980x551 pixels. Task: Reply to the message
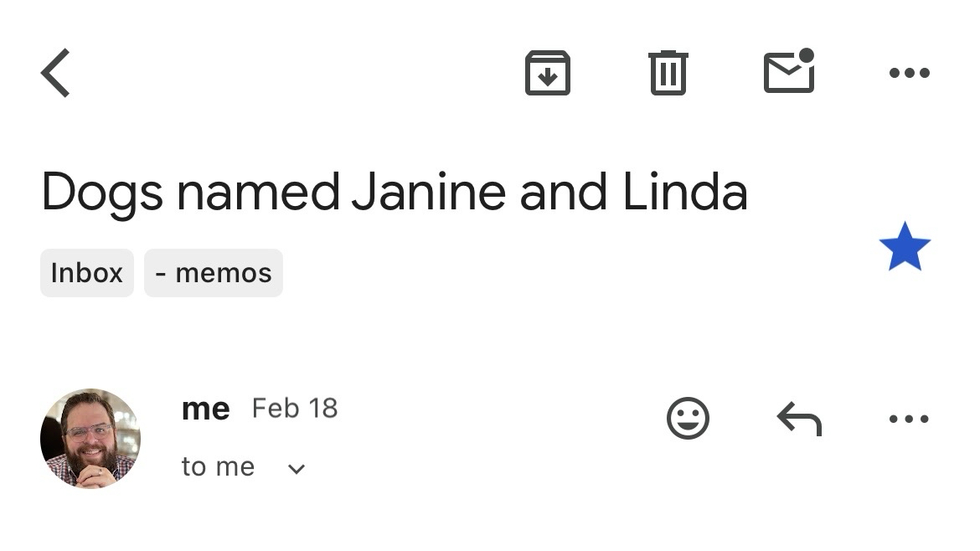coord(799,418)
